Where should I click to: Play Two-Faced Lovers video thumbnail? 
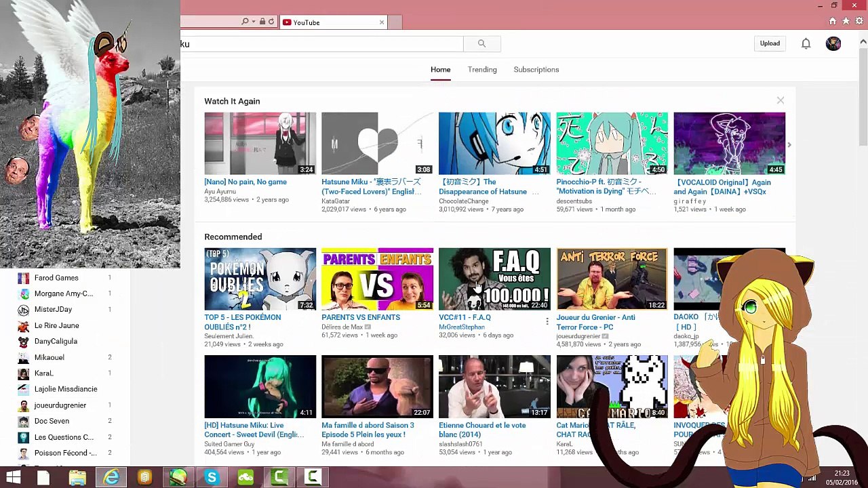[x=377, y=144]
